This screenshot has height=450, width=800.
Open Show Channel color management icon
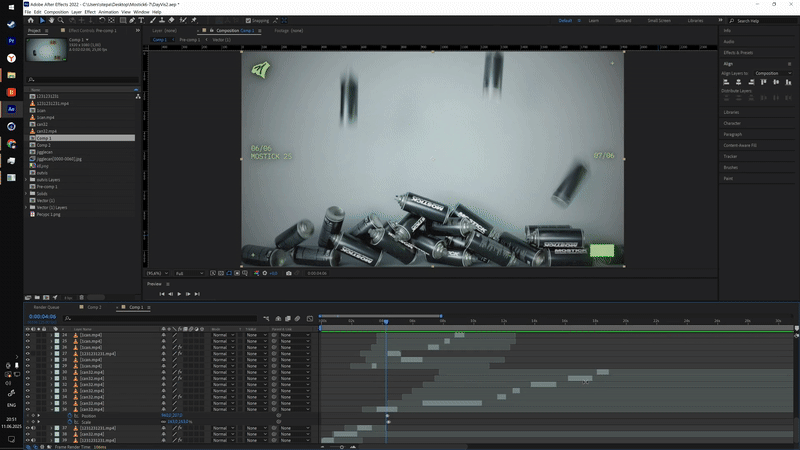tap(257, 273)
